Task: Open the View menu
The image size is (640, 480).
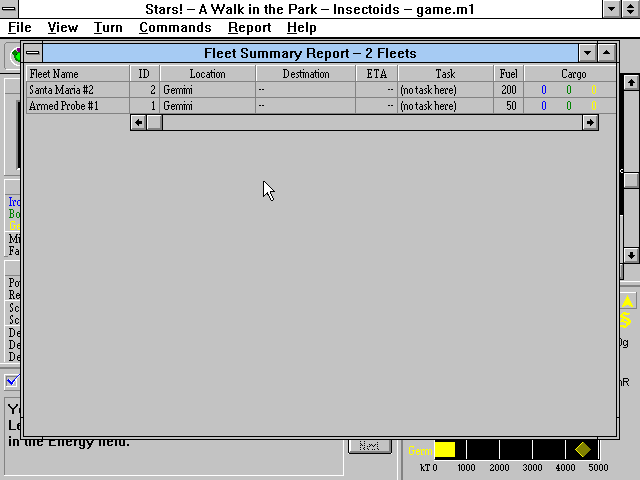Action: [62, 27]
